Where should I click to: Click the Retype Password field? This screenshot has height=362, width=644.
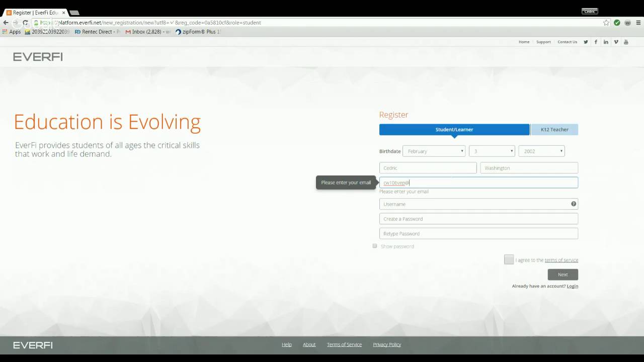478,233
